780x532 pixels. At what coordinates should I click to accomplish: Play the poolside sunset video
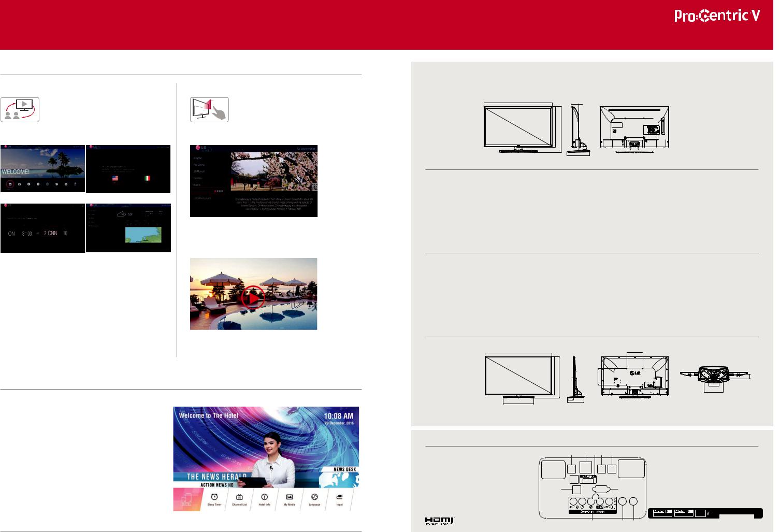click(x=253, y=298)
